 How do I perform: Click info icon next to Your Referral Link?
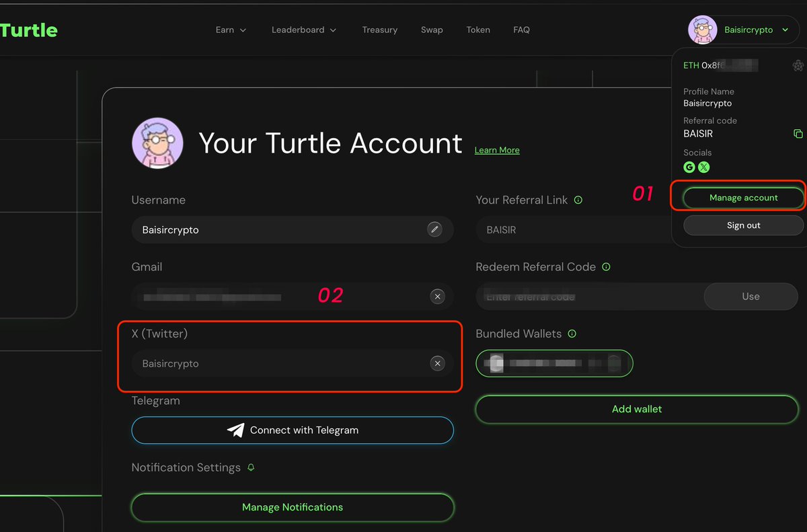(578, 200)
